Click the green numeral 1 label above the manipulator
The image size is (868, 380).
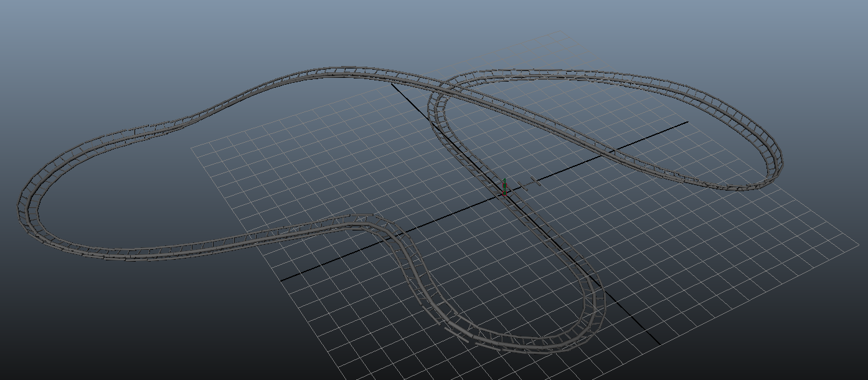click(x=504, y=180)
